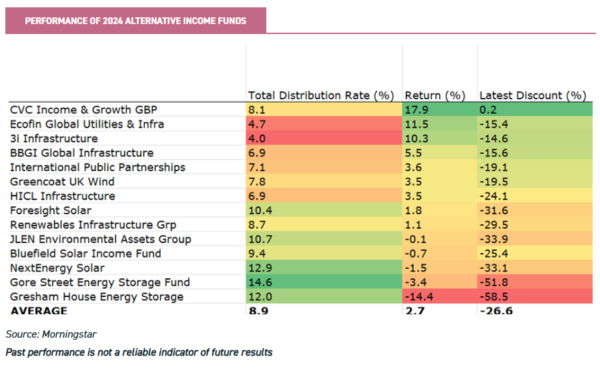Select HICL Infrastructure discount -24.1 cell
The width and height of the screenshot is (600, 369).
point(535,196)
